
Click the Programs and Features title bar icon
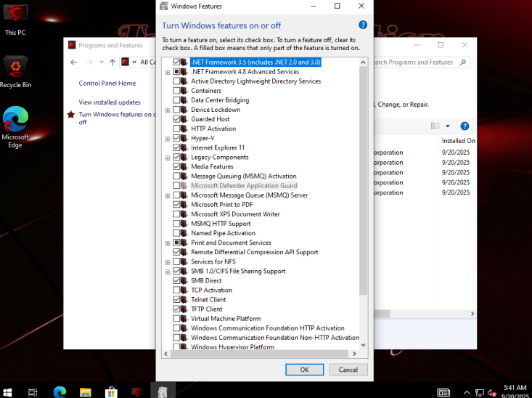[x=72, y=45]
